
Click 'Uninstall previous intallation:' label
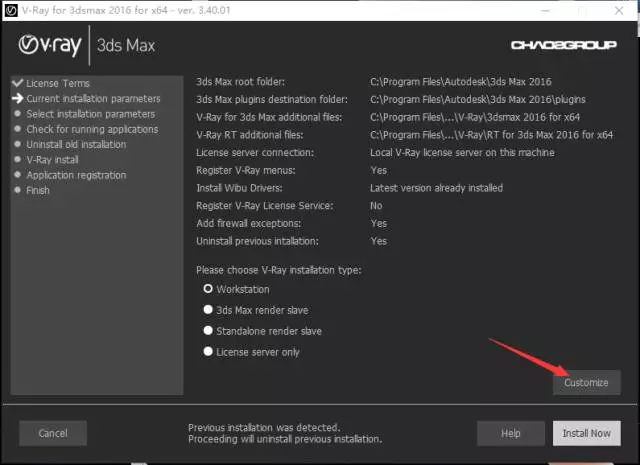click(257, 241)
